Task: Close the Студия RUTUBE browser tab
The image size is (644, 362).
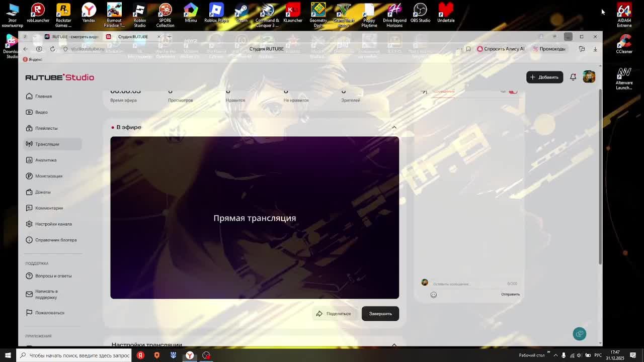Action: pos(159,37)
